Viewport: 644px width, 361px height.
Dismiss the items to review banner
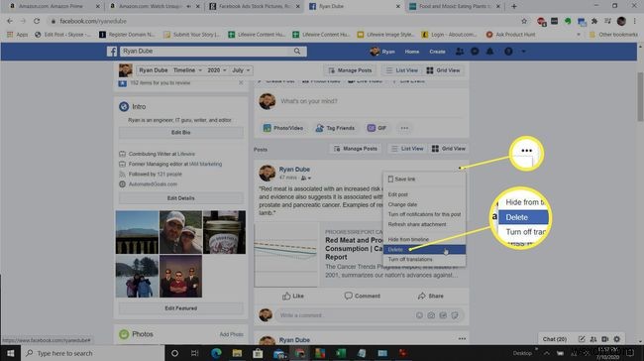pos(241,83)
